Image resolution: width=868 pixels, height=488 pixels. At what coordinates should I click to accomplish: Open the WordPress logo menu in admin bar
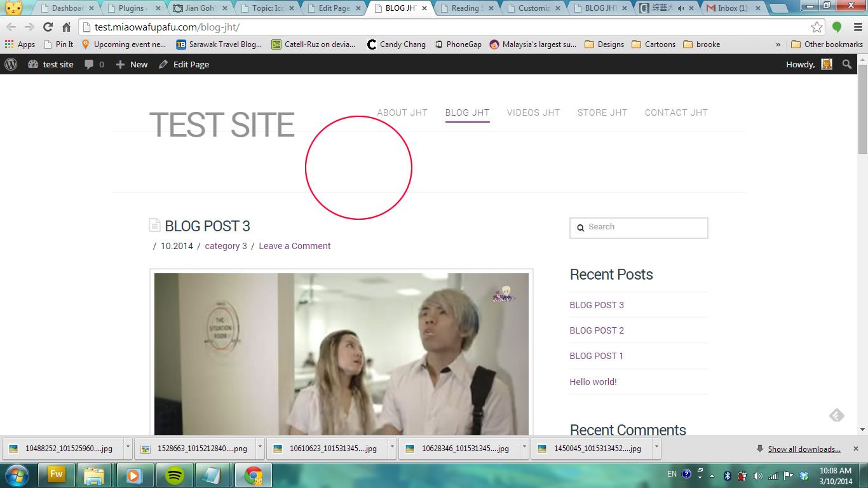coord(10,64)
